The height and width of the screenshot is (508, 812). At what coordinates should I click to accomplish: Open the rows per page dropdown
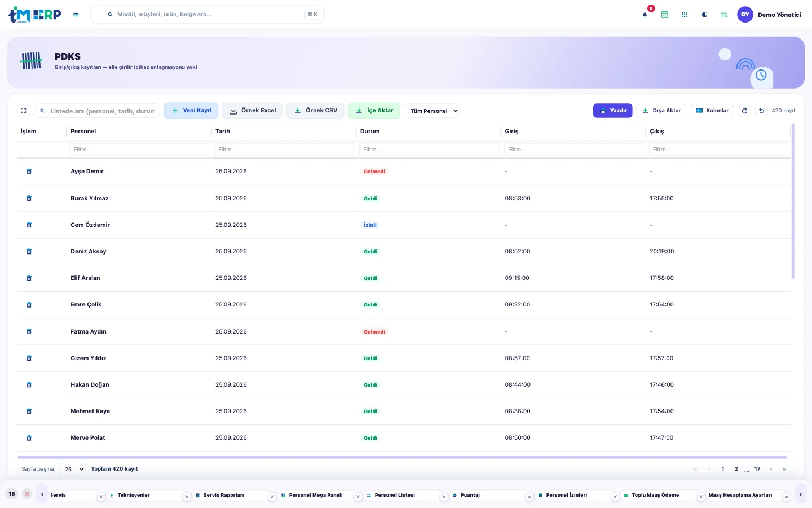(x=73, y=469)
